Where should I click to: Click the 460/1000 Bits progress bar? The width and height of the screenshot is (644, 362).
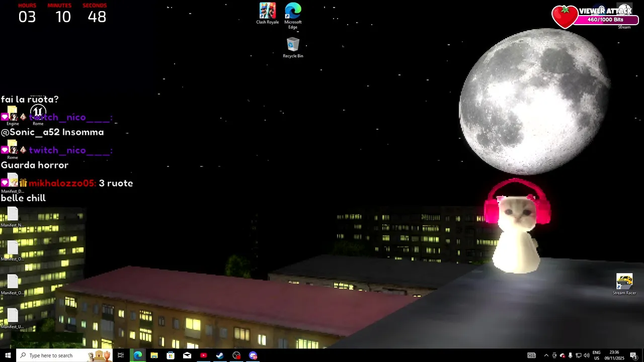point(606,20)
